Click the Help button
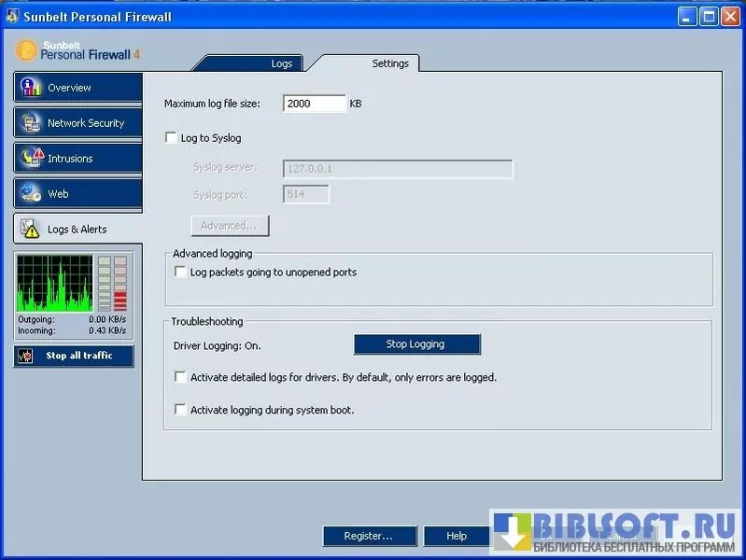The height and width of the screenshot is (560, 746). pyautogui.click(x=456, y=537)
